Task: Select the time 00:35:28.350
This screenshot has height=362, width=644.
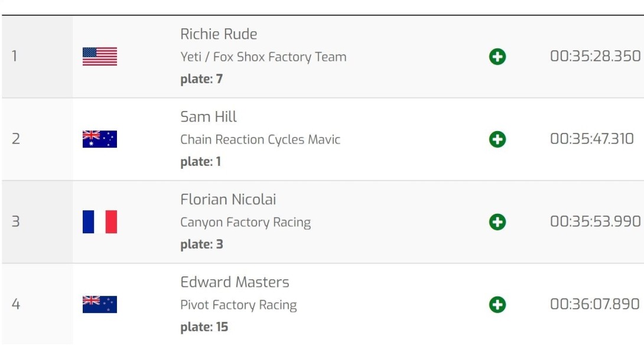Action: [x=596, y=56]
